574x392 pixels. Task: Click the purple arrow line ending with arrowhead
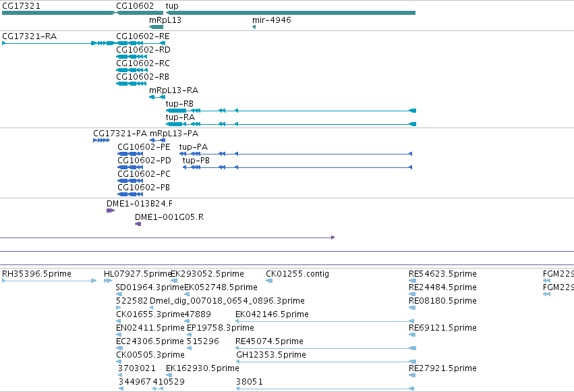167,238
